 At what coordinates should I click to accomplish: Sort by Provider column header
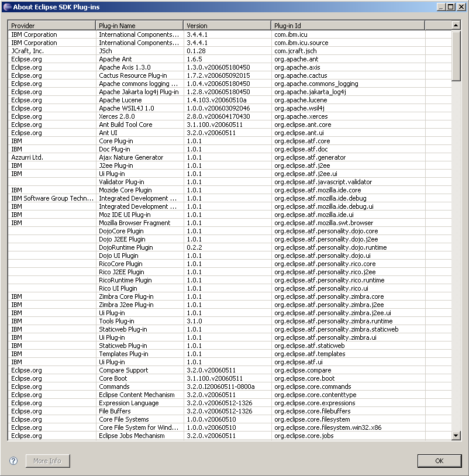51,26
